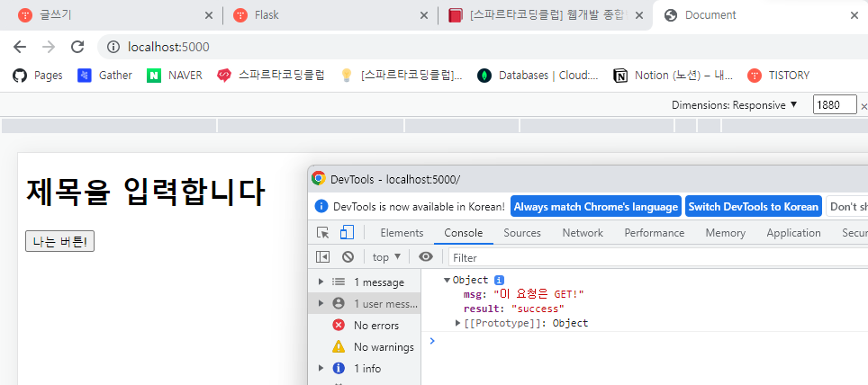Click the red No errors icon
This screenshot has height=385, width=868.
pyautogui.click(x=339, y=326)
